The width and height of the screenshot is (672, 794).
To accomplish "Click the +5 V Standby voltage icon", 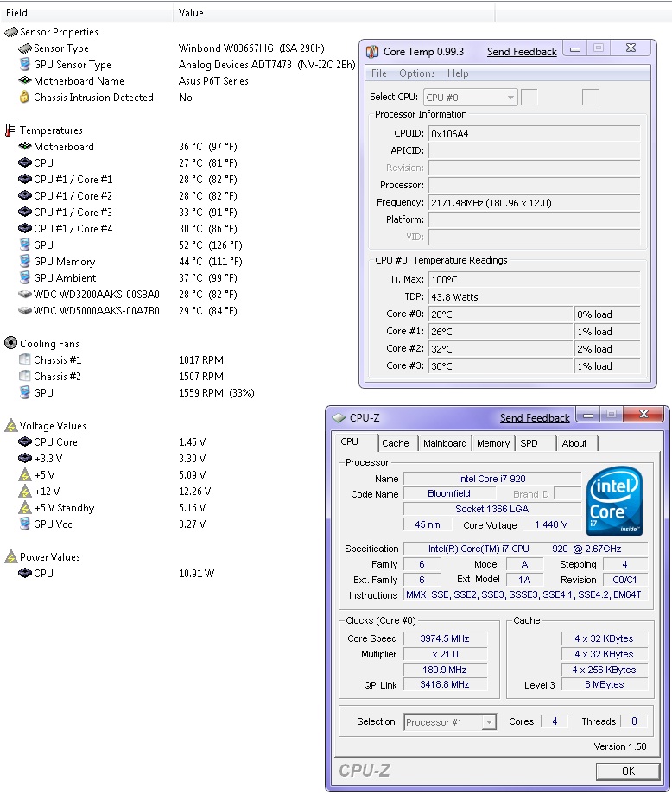I will [25, 507].
